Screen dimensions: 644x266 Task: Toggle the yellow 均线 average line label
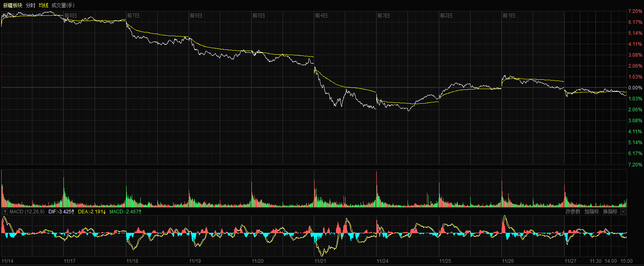pyautogui.click(x=43, y=5)
